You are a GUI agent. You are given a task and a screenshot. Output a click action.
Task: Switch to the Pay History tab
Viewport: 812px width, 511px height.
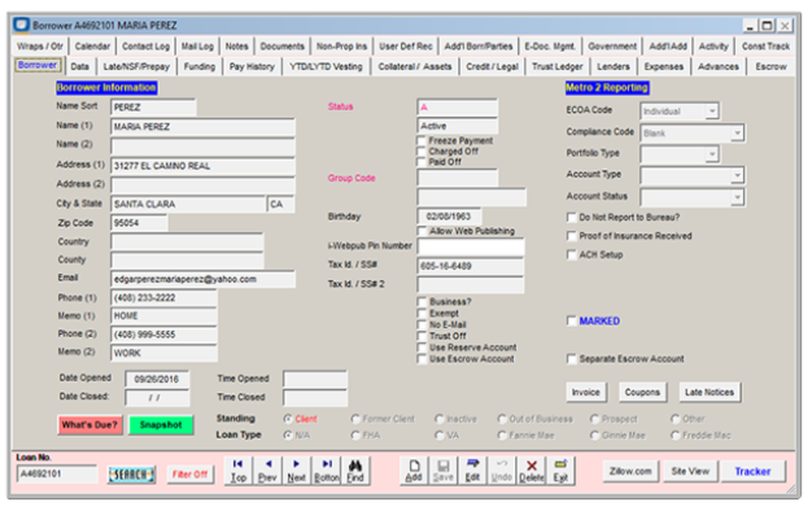point(253,67)
